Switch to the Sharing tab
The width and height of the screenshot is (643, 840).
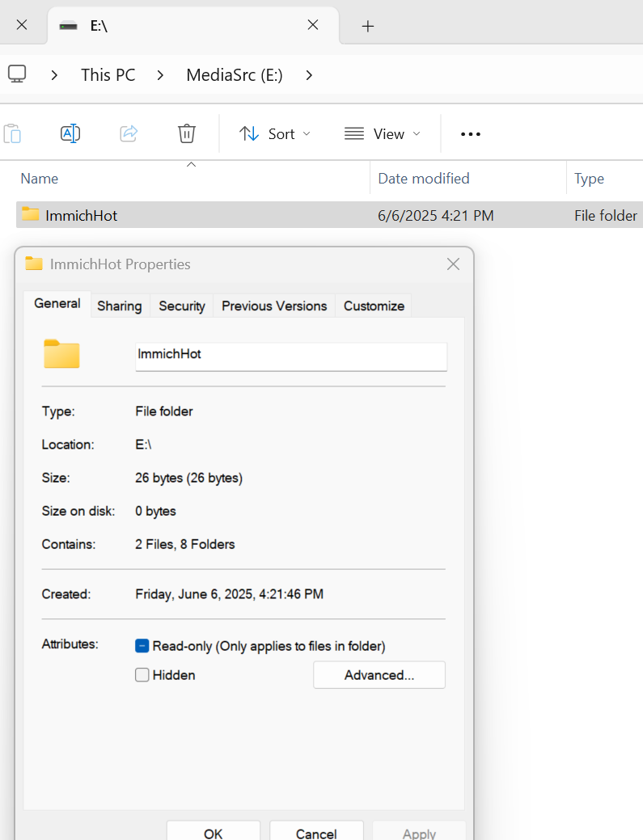pos(120,306)
